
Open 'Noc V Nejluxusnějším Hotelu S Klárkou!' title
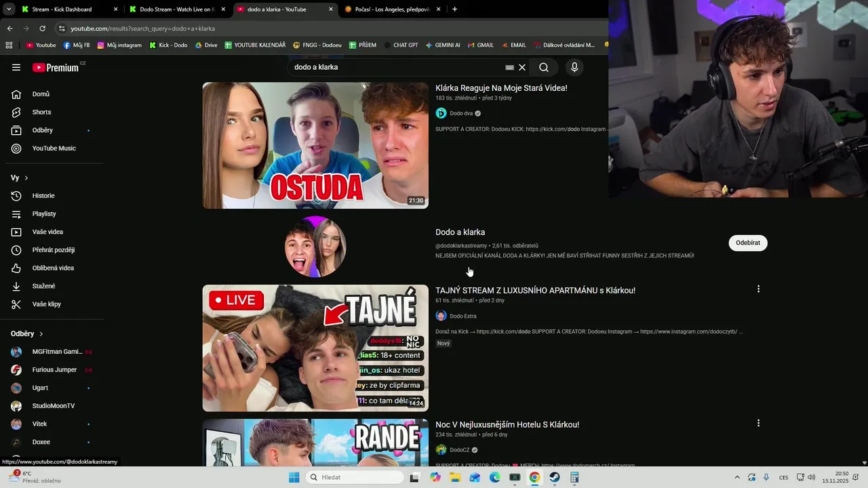tap(507, 424)
